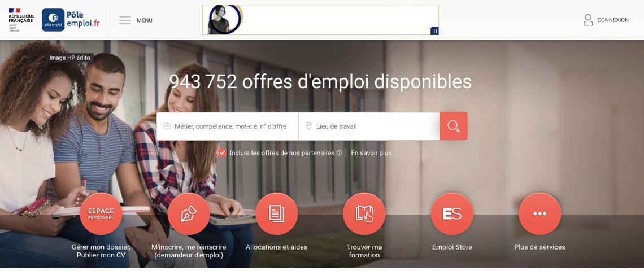This screenshot has height=275, width=644.
Task: Click the Gérer mon dossier, Publier mon CV label
Action: 101,251
